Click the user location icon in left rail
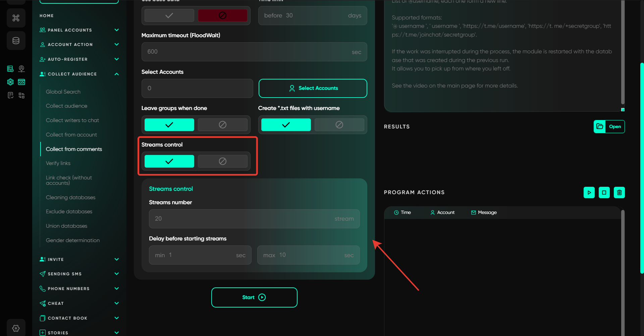 pos(21,69)
